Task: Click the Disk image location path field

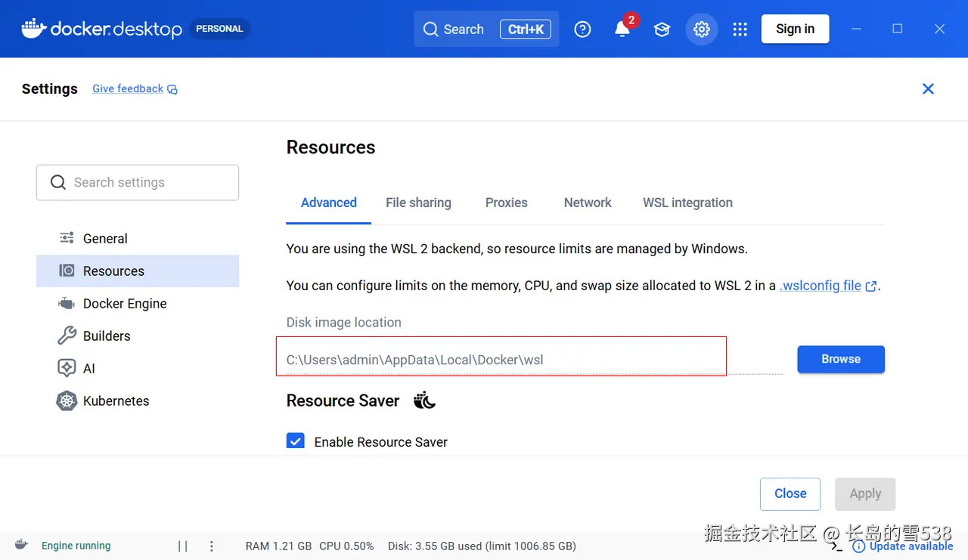Action: pos(534,360)
